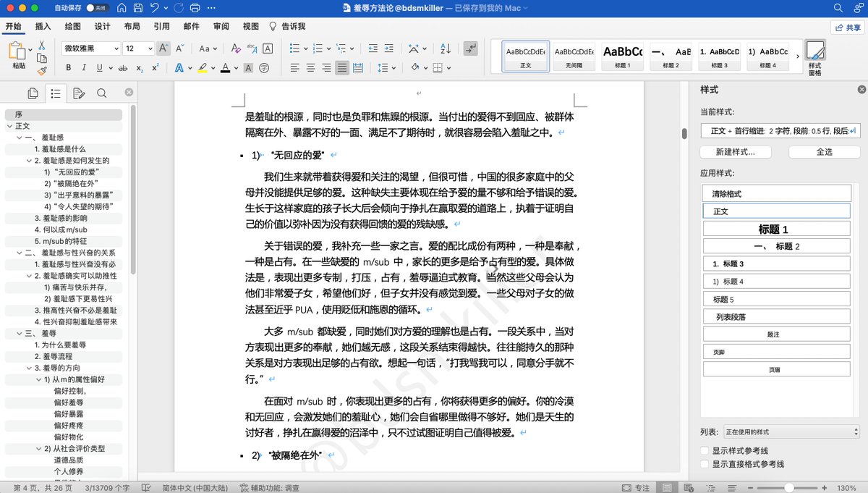Toggle bold formatting
This screenshot has width=868, height=493.
coord(69,68)
